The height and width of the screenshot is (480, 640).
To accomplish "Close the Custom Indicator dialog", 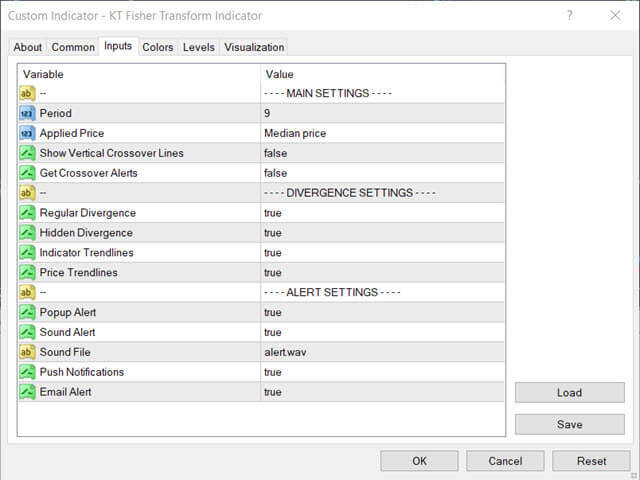I will 615,16.
